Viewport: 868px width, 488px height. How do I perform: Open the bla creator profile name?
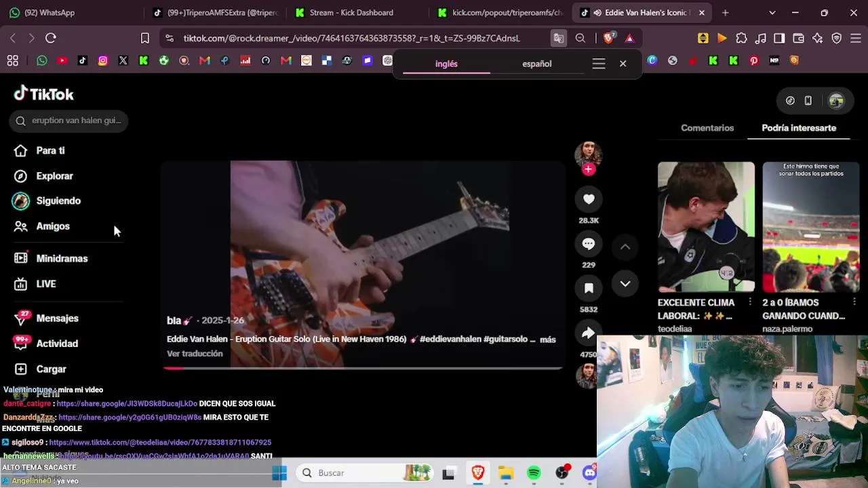point(174,321)
